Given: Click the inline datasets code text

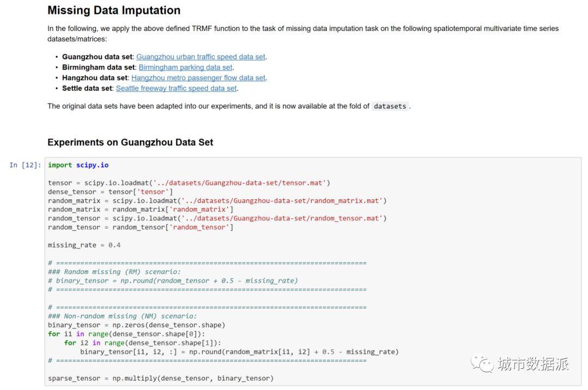Looking at the screenshot, I should [390, 106].
